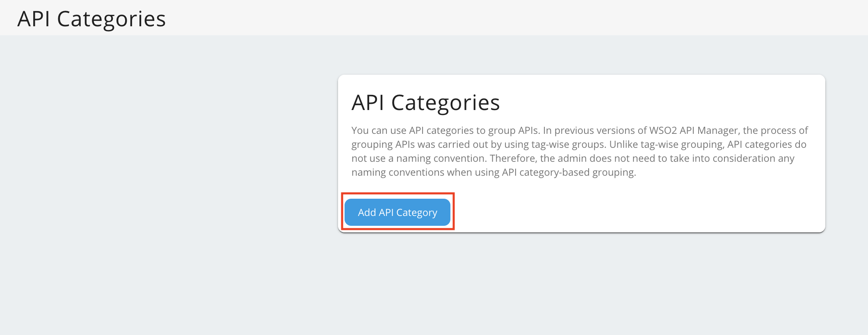Click the first description line starting You can use

click(580, 131)
